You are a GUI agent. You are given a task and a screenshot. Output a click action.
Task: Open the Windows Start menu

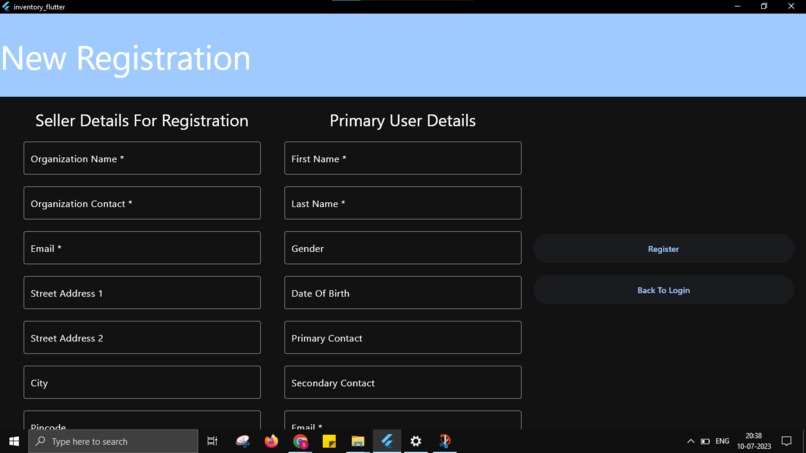(x=14, y=441)
